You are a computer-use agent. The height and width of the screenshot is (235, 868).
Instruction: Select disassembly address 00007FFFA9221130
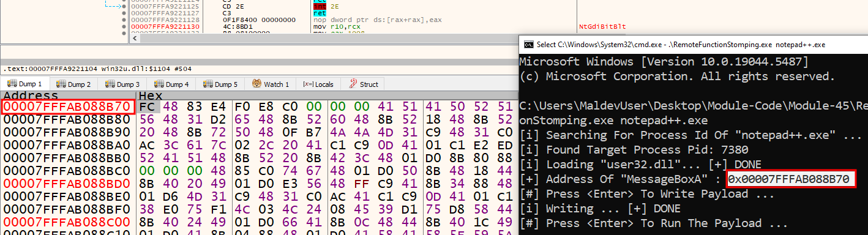pos(157,27)
